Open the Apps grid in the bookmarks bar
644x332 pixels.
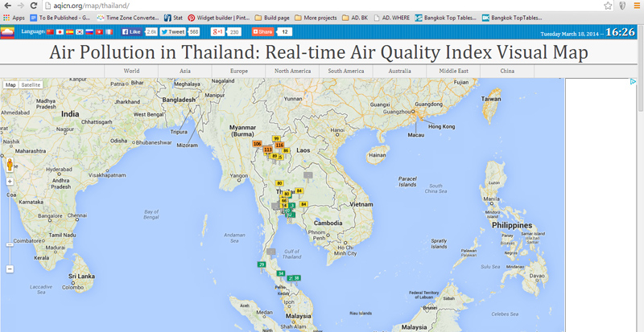click(x=14, y=18)
